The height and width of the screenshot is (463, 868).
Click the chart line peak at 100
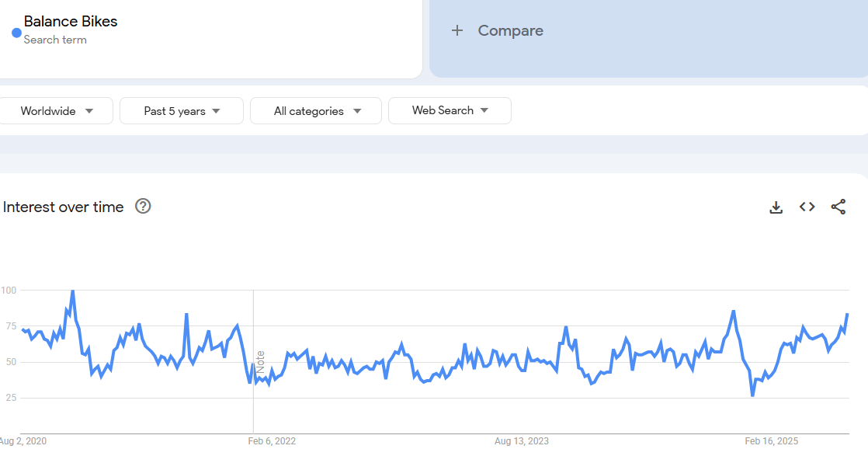pyautogui.click(x=73, y=291)
